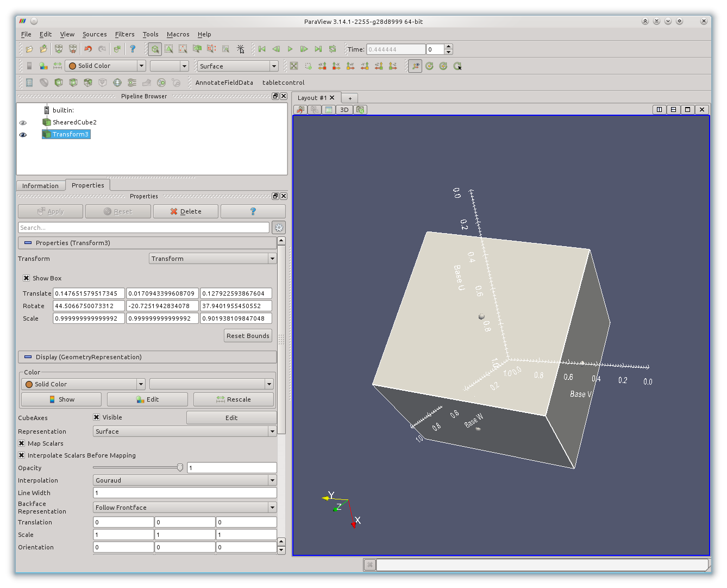Click the Calculator filter icon
The image size is (727, 588).
(x=29, y=83)
